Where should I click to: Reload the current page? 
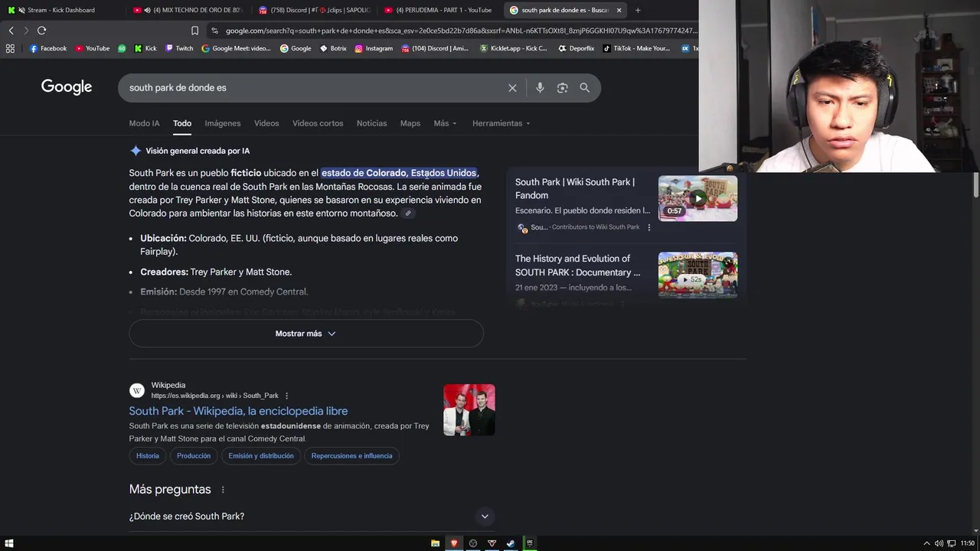point(41,31)
